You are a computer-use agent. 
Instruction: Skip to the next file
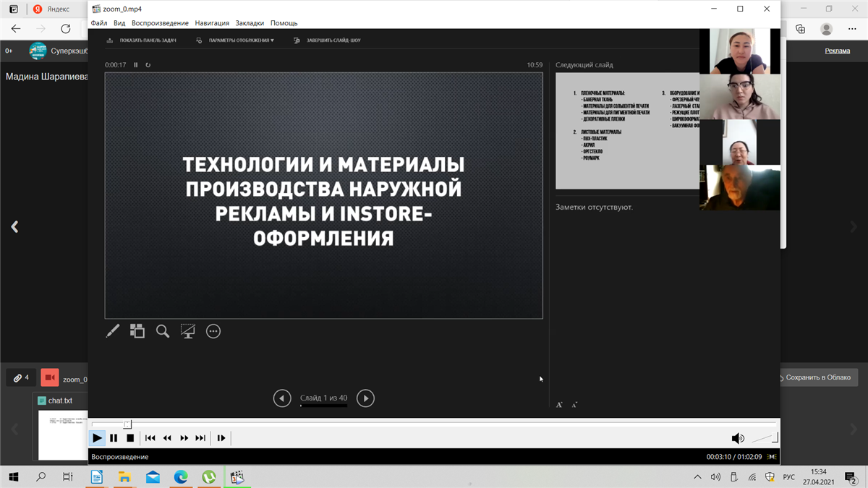click(x=200, y=438)
